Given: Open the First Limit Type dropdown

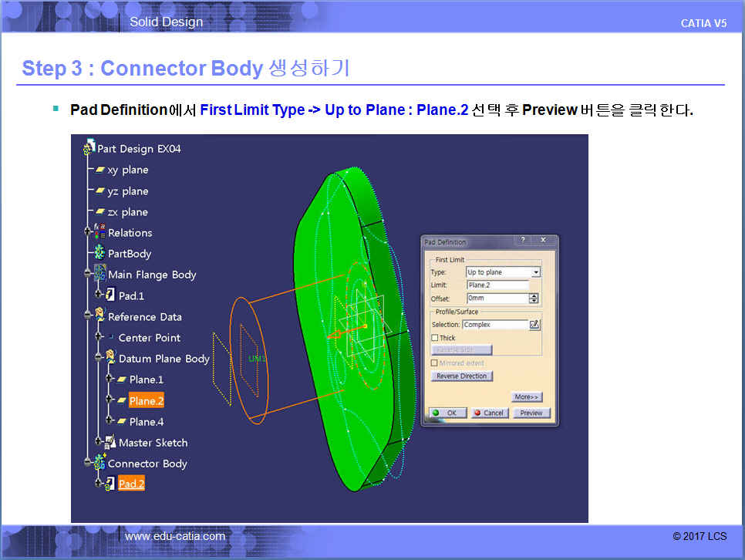Looking at the screenshot, I should pyautogui.click(x=536, y=272).
